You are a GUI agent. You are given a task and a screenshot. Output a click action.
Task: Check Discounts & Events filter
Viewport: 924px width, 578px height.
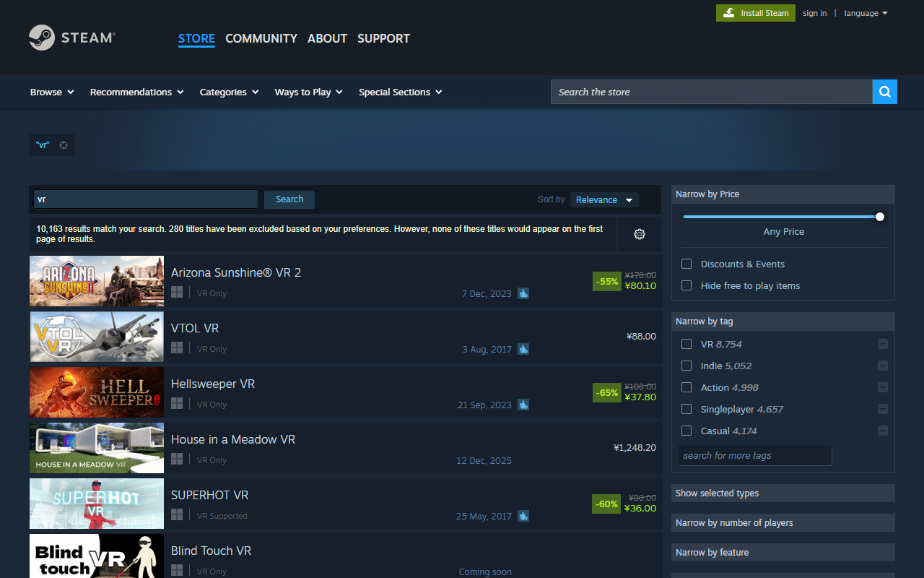pyautogui.click(x=687, y=264)
